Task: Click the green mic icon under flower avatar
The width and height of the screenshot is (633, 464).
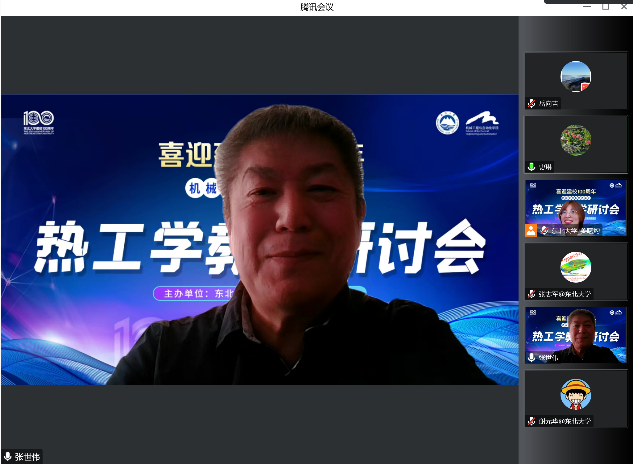Action: coord(531,167)
